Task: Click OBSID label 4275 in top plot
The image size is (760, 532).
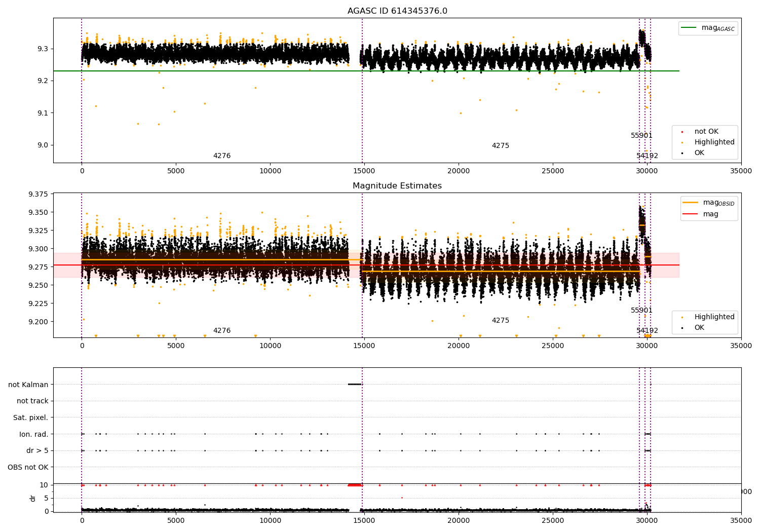Action: click(501, 146)
